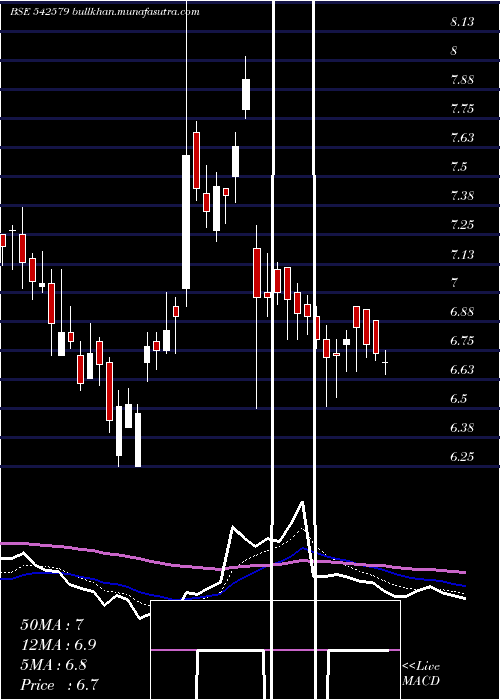Click the tall white candle reaching 7.6
This screenshot has width=500, height=700.
(186, 222)
